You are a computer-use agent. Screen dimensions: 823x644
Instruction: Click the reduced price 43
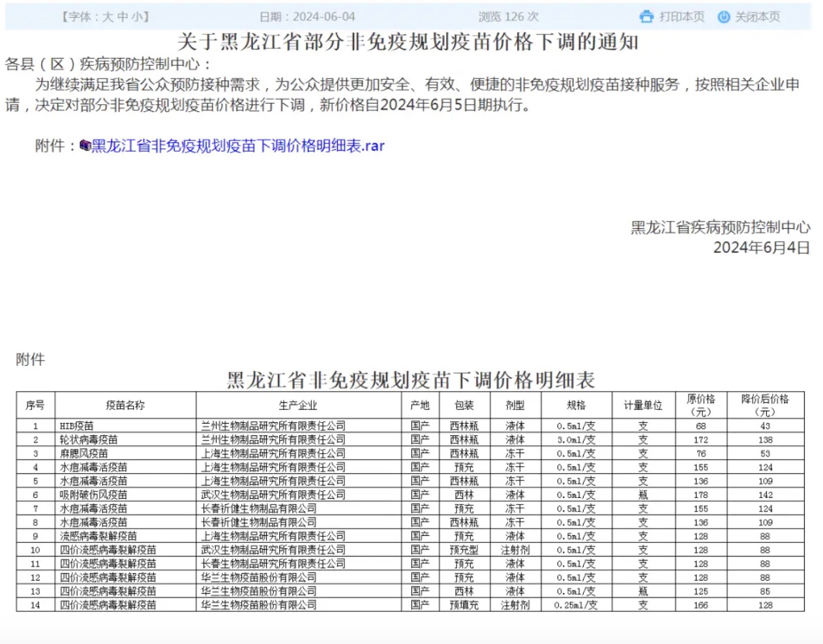[x=766, y=426]
